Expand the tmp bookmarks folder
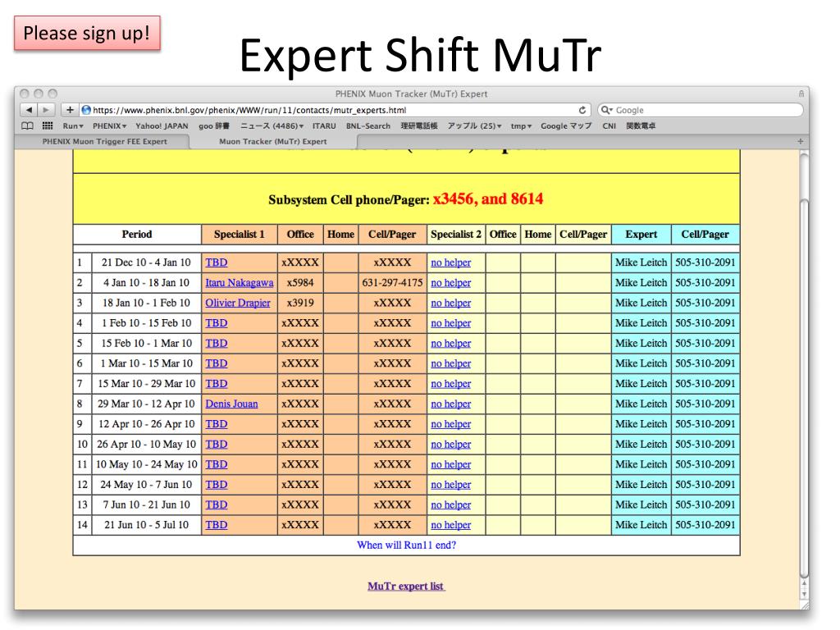Viewport: 840px width, 630px height. [x=521, y=126]
